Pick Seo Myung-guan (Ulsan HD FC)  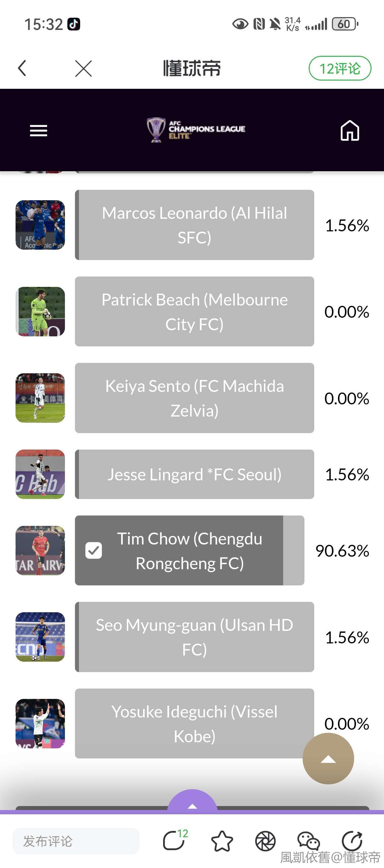pyautogui.click(x=194, y=637)
